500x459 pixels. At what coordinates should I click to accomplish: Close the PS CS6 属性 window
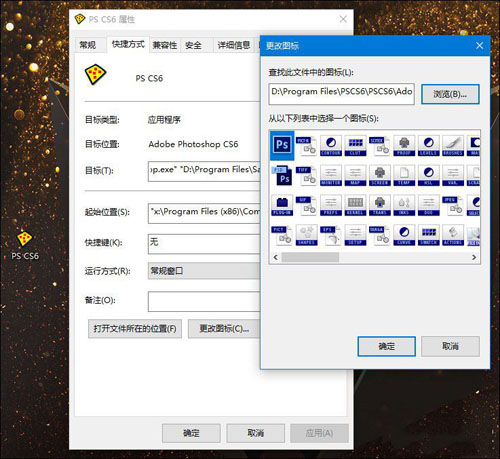pyautogui.click(x=343, y=19)
